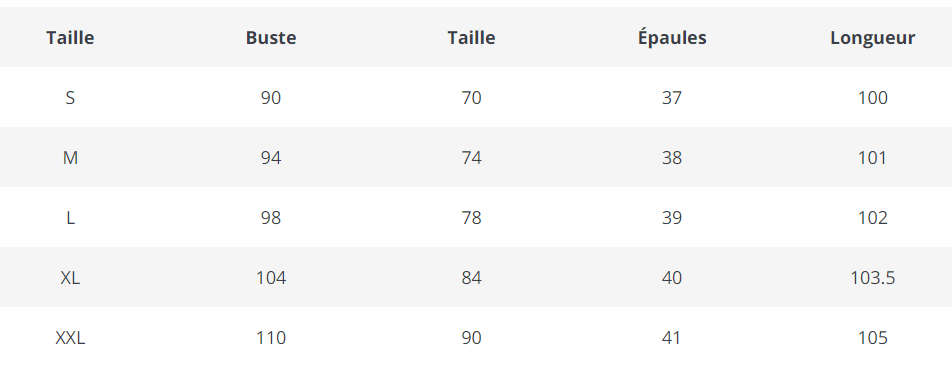Click the Épaules value 37

click(x=672, y=98)
